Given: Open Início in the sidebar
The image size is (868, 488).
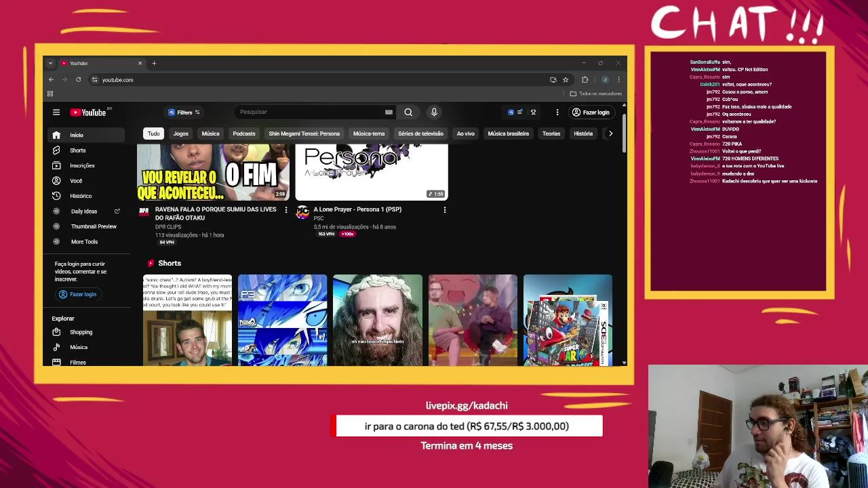Looking at the screenshot, I should [x=87, y=135].
